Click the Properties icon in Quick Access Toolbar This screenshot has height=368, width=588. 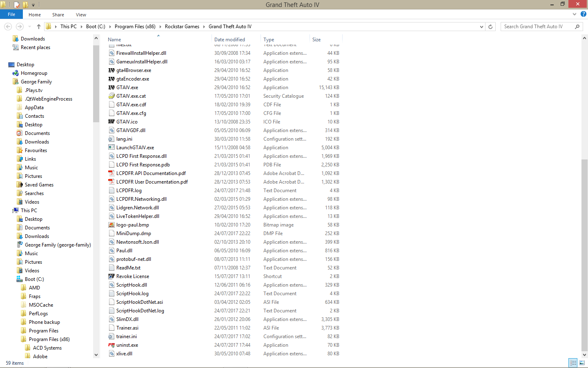pyautogui.click(x=17, y=5)
